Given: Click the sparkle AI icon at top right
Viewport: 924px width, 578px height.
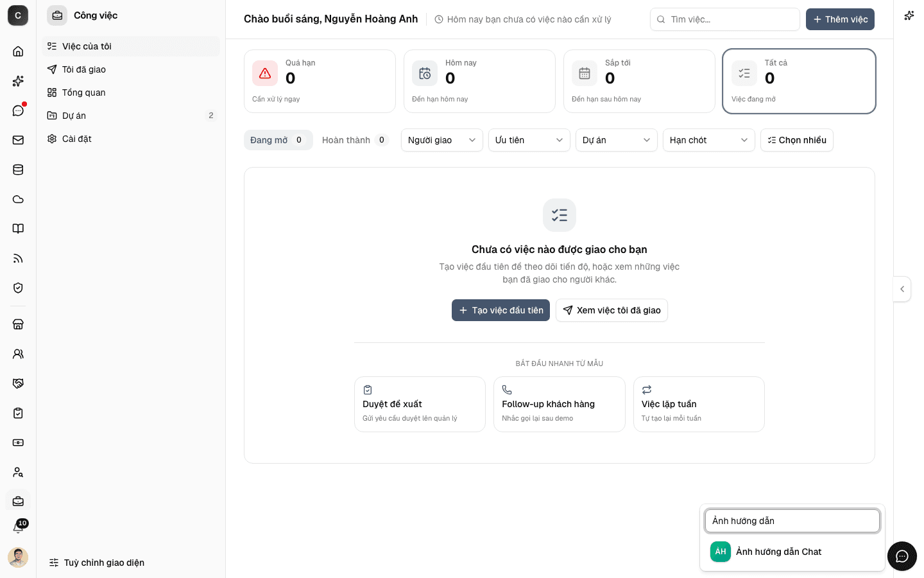Looking at the screenshot, I should coord(909,15).
